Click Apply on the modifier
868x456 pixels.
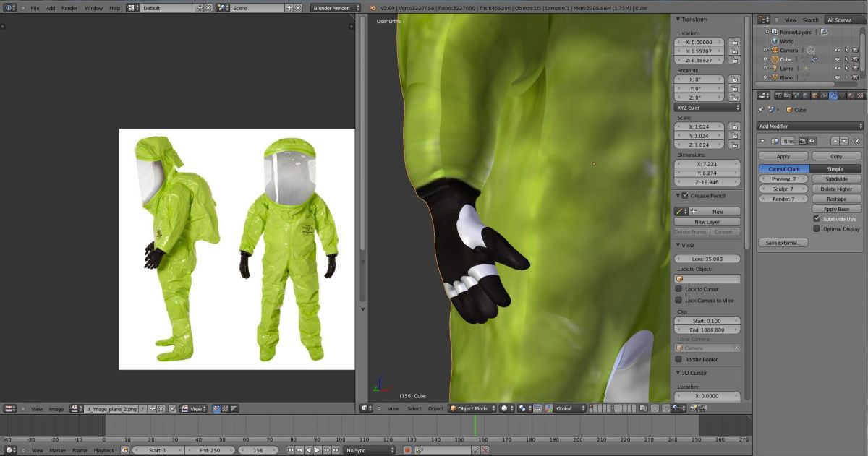coord(783,156)
